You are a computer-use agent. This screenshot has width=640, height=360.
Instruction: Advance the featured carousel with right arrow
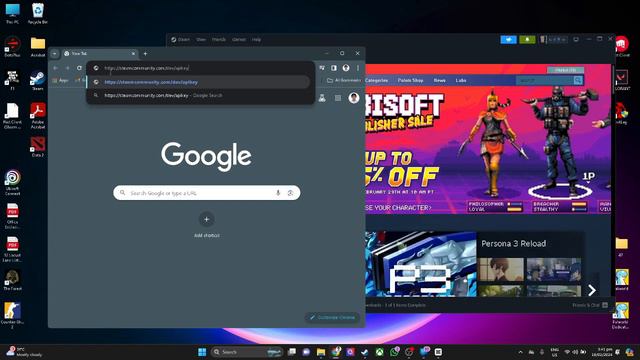[592, 290]
